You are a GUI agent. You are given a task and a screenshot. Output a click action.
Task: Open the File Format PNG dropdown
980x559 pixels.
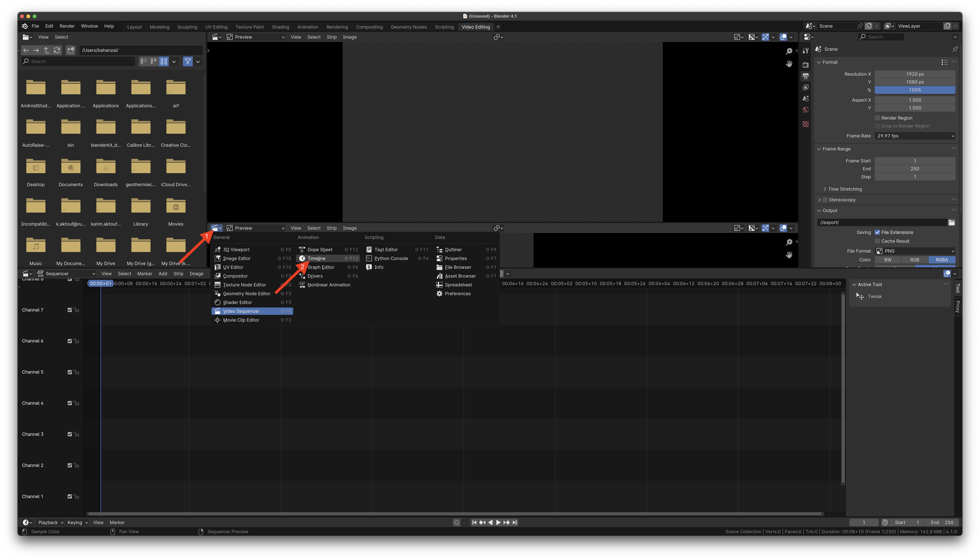(x=915, y=251)
